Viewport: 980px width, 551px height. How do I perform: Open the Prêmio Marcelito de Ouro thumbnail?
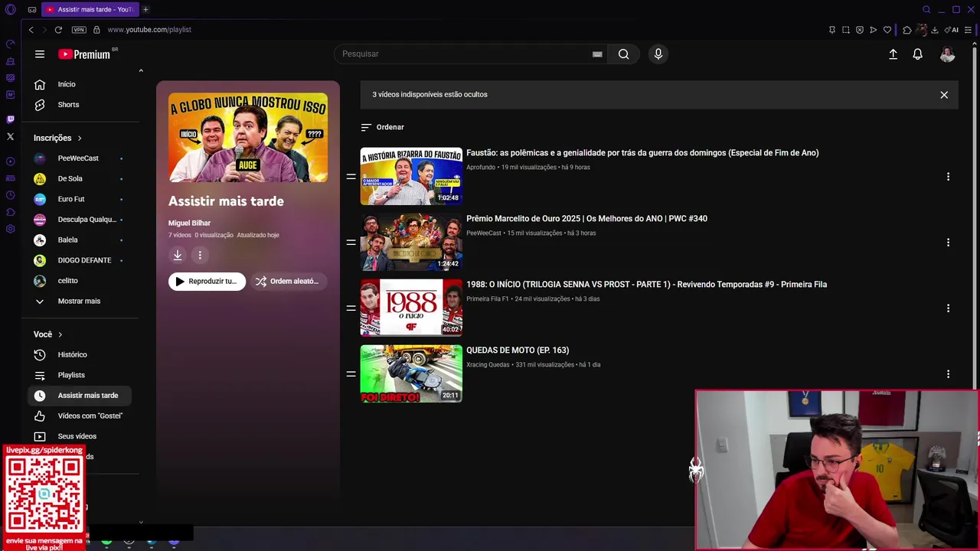(411, 242)
